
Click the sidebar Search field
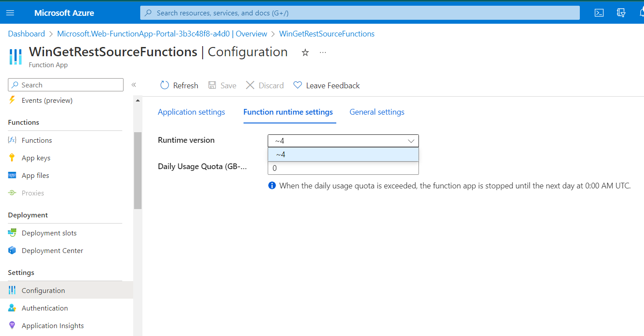point(66,85)
